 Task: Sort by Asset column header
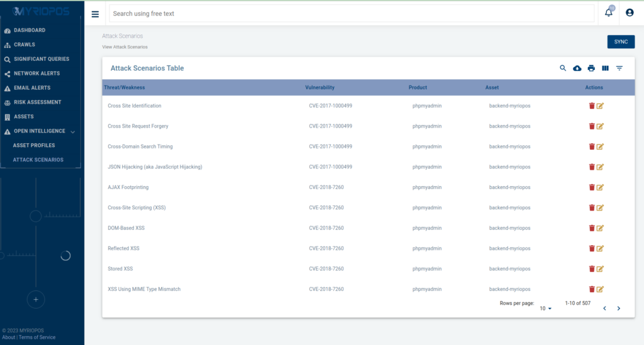492,87
